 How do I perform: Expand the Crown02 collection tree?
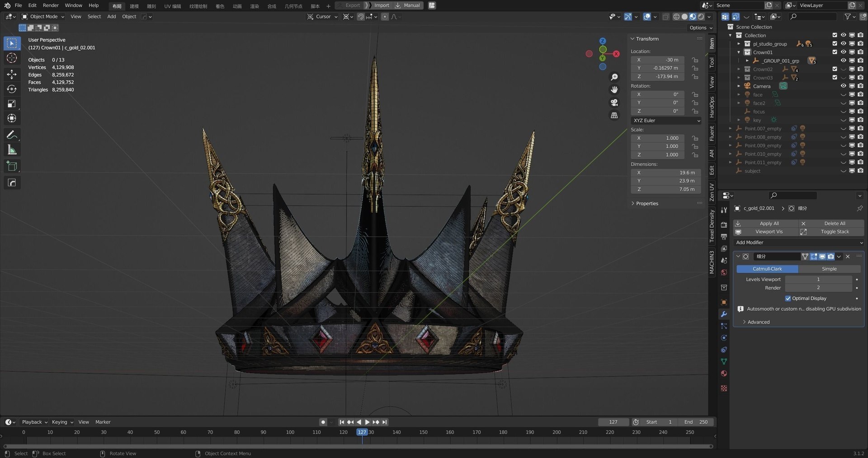pyautogui.click(x=739, y=69)
